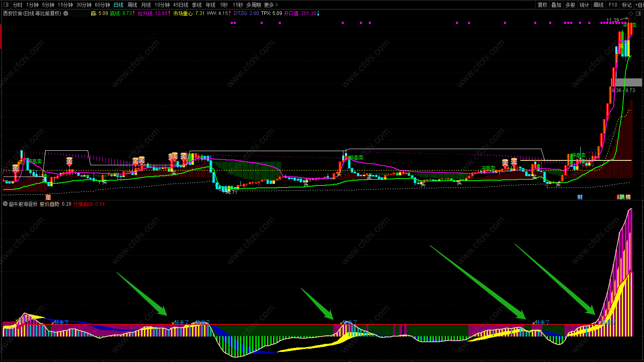
Task: Click the 复权 button
Action: pyautogui.click(x=543, y=5)
